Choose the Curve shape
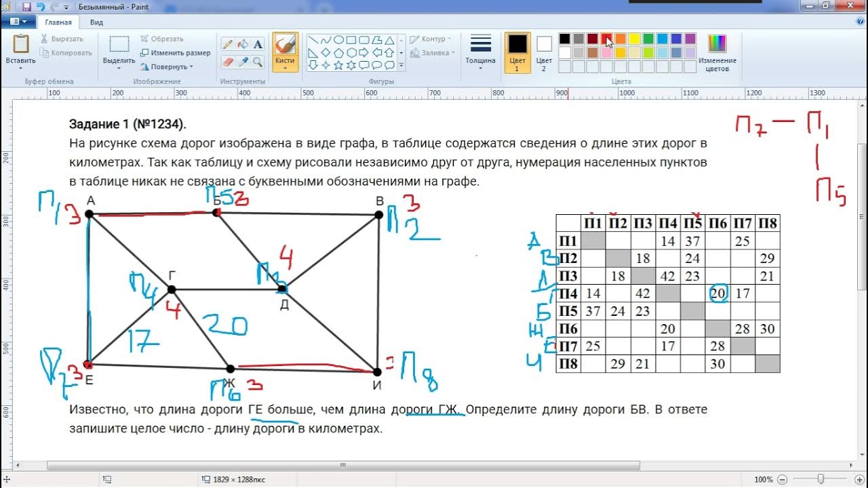 point(326,40)
